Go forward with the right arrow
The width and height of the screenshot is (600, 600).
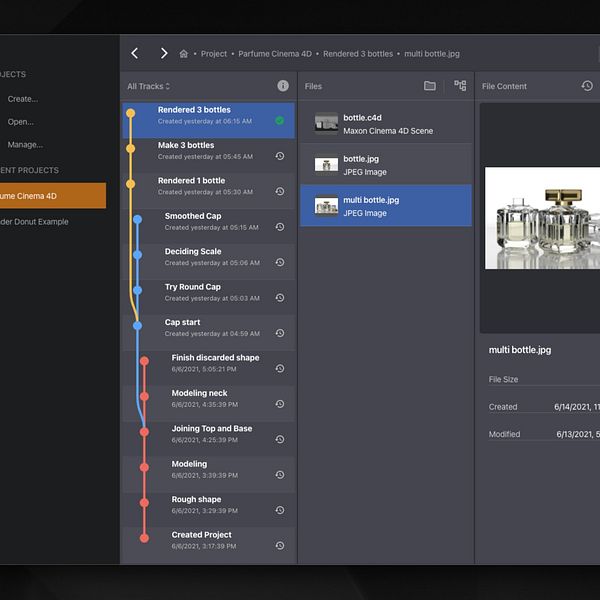pyautogui.click(x=164, y=53)
